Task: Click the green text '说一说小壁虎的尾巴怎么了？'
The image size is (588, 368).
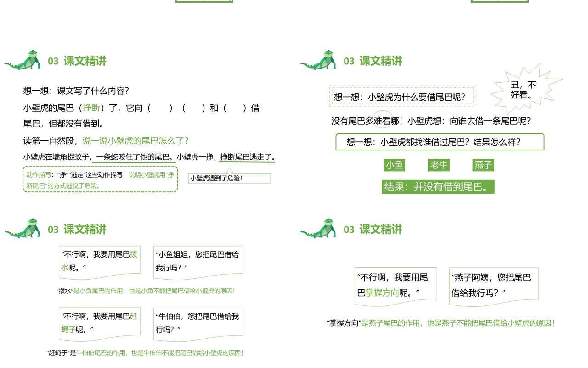Action: pyautogui.click(x=136, y=141)
